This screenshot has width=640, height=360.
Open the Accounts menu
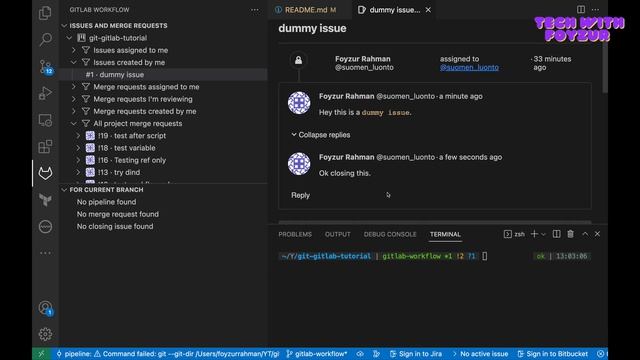tap(45, 308)
